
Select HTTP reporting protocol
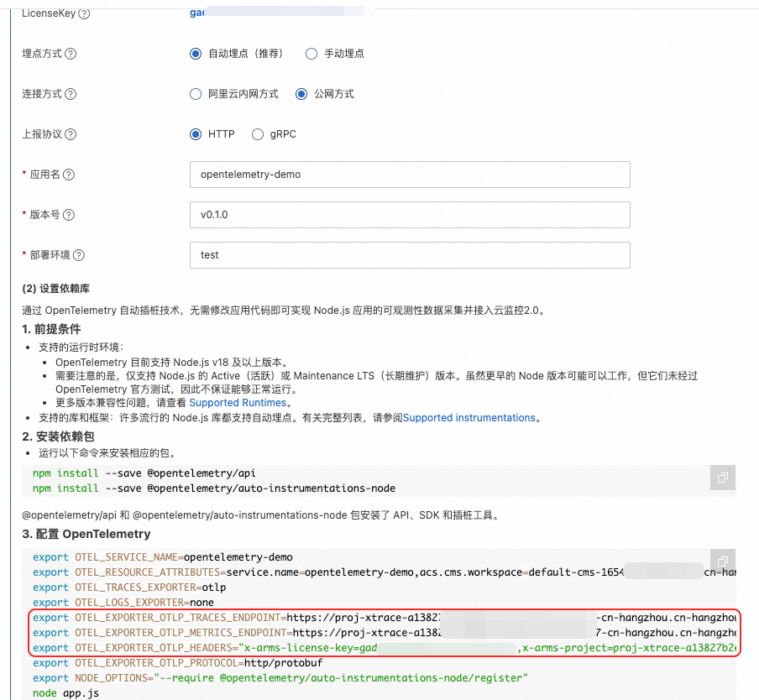(x=196, y=134)
